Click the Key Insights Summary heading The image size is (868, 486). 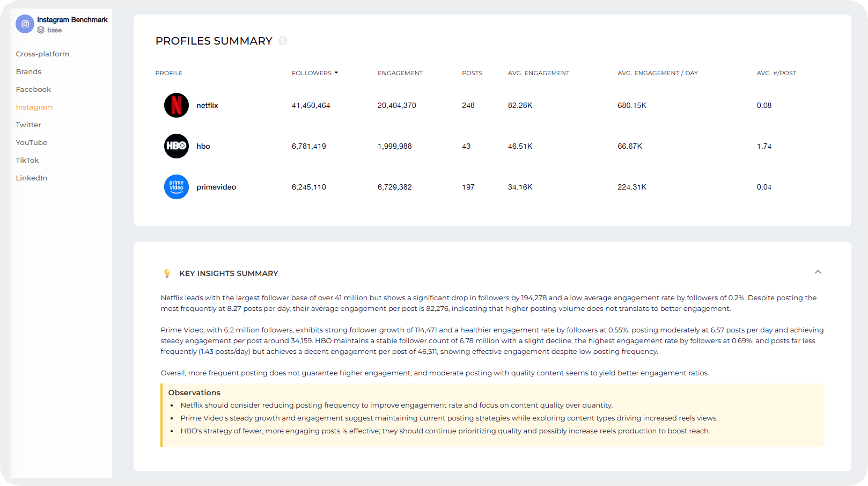(x=229, y=273)
